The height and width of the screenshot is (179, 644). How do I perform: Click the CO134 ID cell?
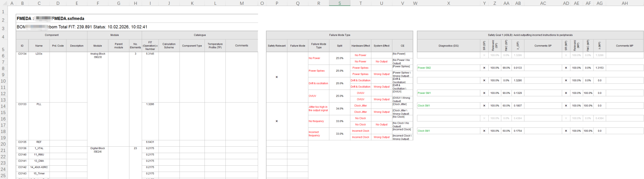(x=22, y=54)
